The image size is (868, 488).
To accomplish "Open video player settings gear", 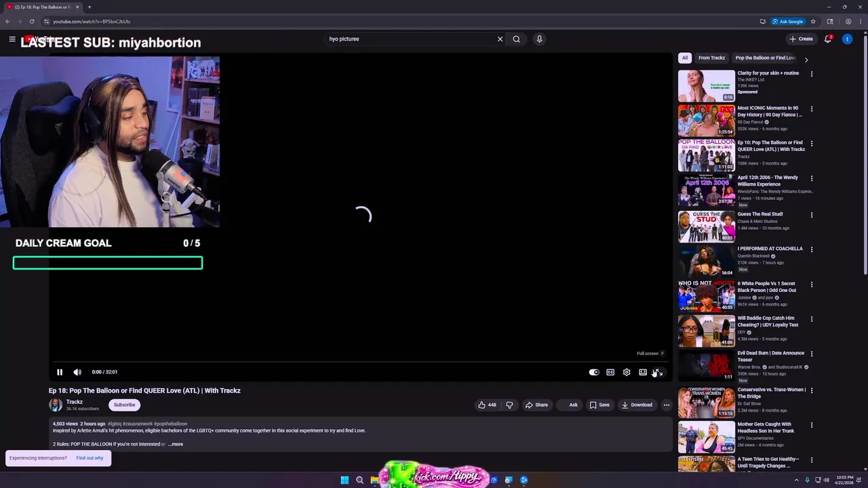I will point(627,372).
